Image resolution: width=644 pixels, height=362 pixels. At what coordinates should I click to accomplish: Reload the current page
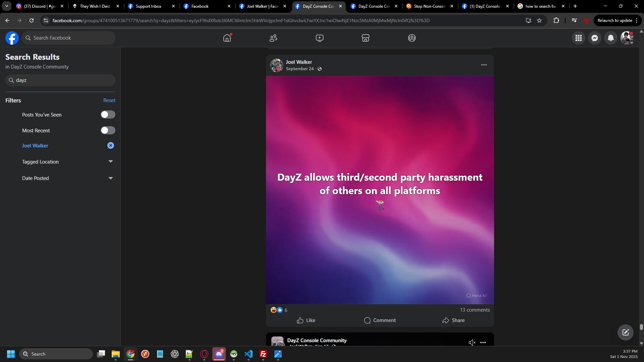pyautogui.click(x=32, y=20)
